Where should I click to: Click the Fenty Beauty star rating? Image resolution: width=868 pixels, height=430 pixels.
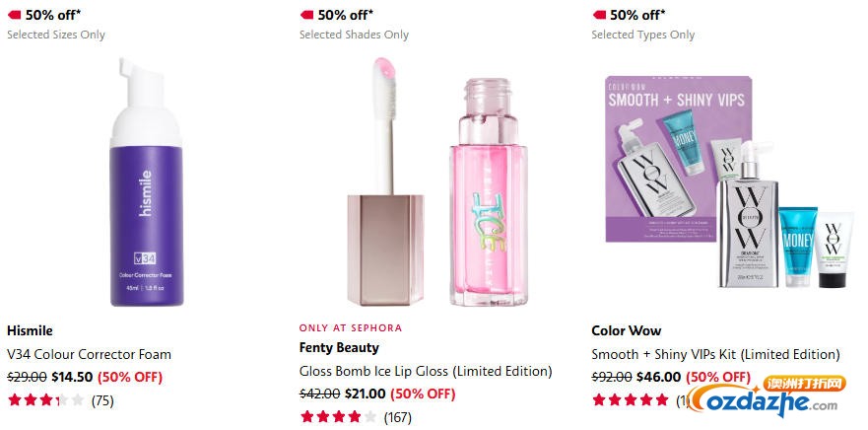click(x=338, y=417)
